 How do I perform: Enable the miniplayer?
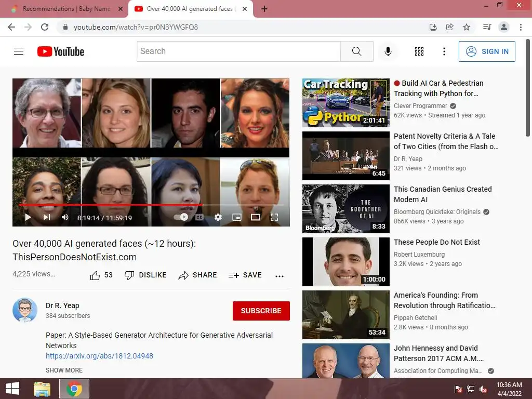coord(237,217)
